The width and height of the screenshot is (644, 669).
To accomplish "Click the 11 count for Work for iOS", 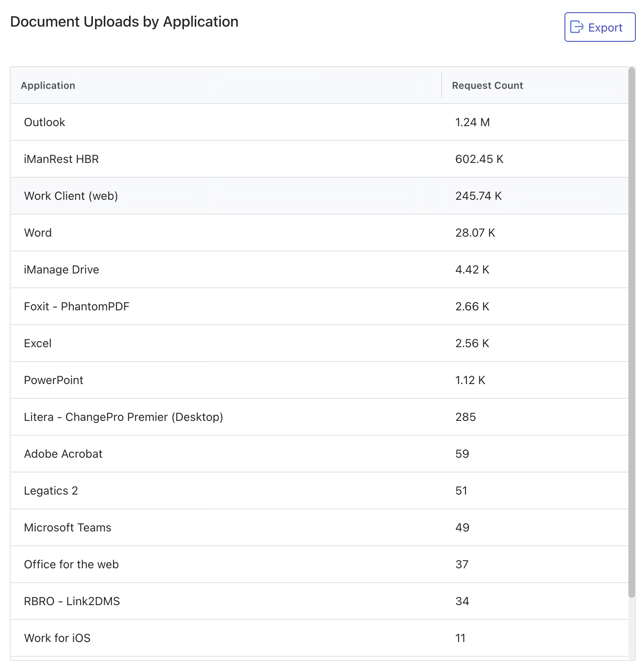I will [460, 638].
